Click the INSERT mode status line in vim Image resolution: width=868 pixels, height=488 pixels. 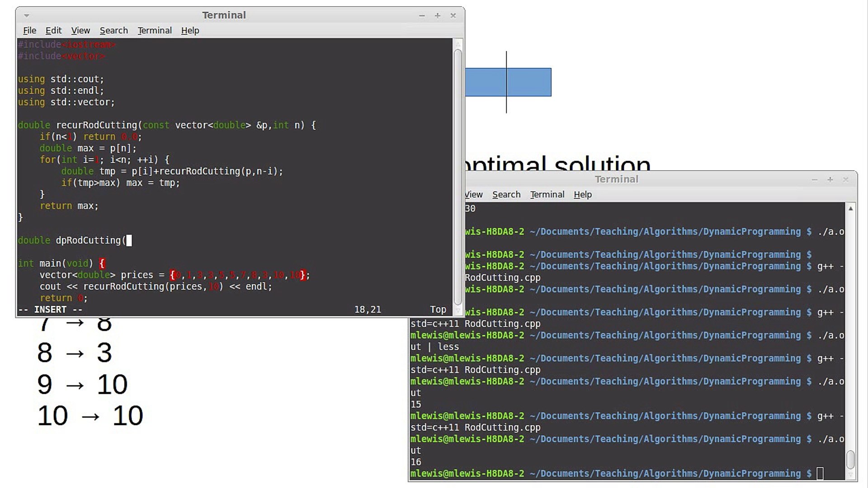click(x=50, y=309)
